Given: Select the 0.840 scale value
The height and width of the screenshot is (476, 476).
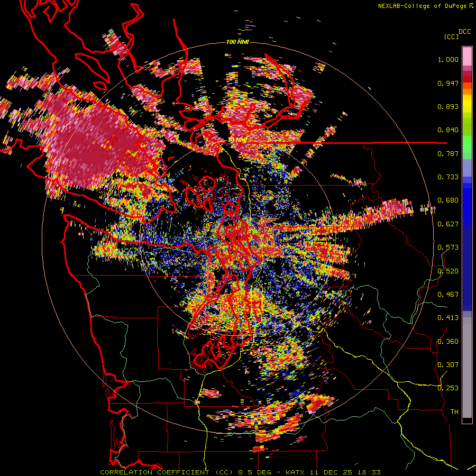Looking at the screenshot, I should coord(448,130).
